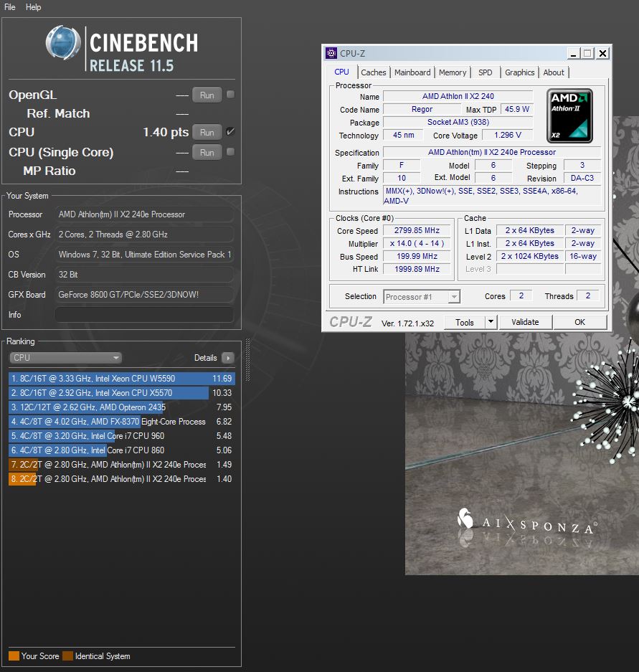Click OK in CPU-Z

point(580,322)
